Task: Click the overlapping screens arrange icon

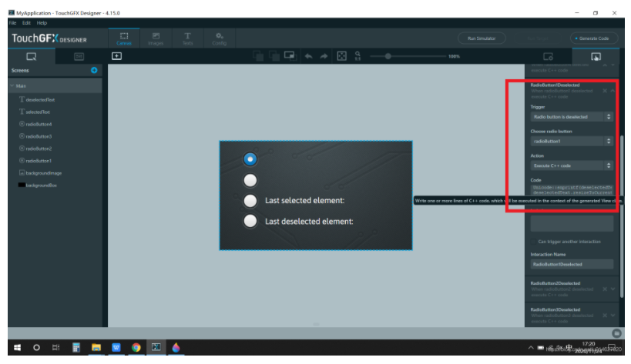Action: tap(290, 55)
